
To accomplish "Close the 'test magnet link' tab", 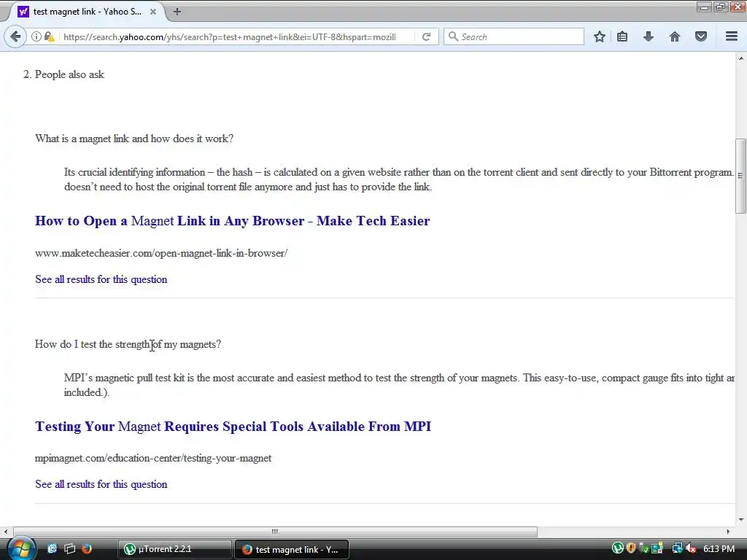I will pyautogui.click(x=153, y=12).
